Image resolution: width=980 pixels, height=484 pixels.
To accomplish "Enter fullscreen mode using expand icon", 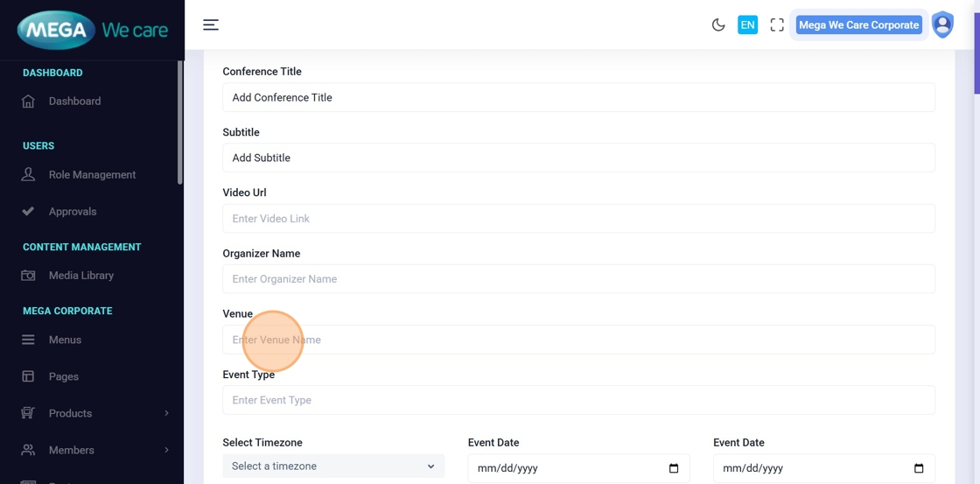I will click(x=777, y=25).
